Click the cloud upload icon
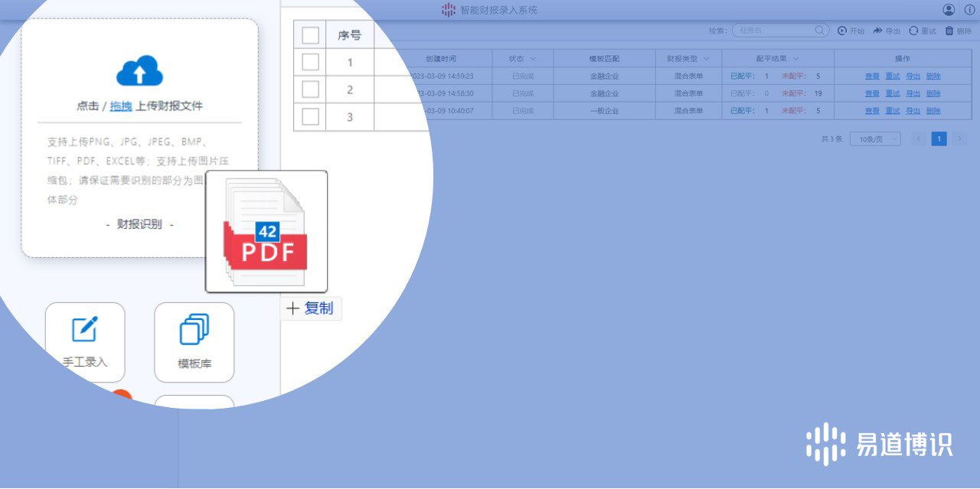This screenshot has height=489, width=980. (x=139, y=71)
